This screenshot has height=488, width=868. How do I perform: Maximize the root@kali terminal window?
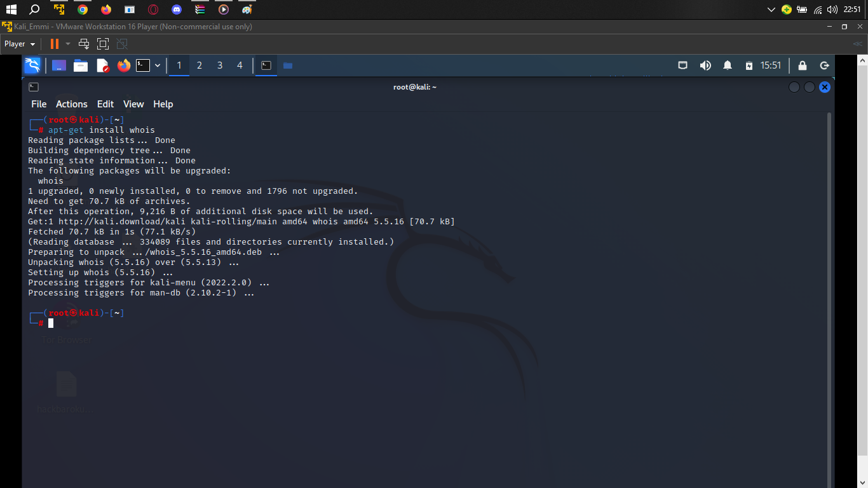(x=810, y=87)
